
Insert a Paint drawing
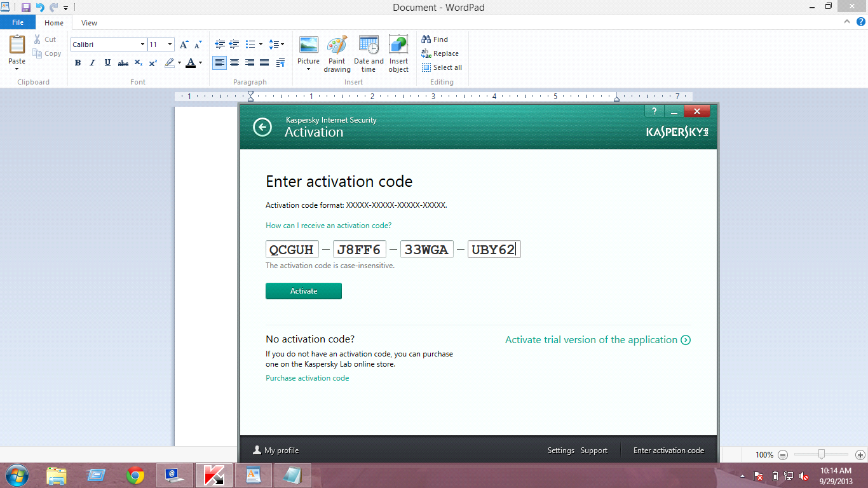[x=337, y=54]
